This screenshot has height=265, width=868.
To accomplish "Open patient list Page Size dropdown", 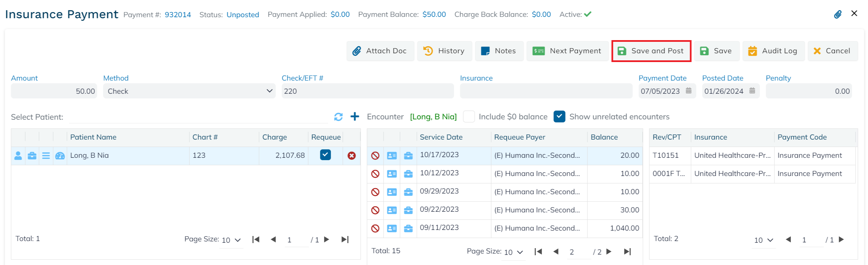I will 231,240.
